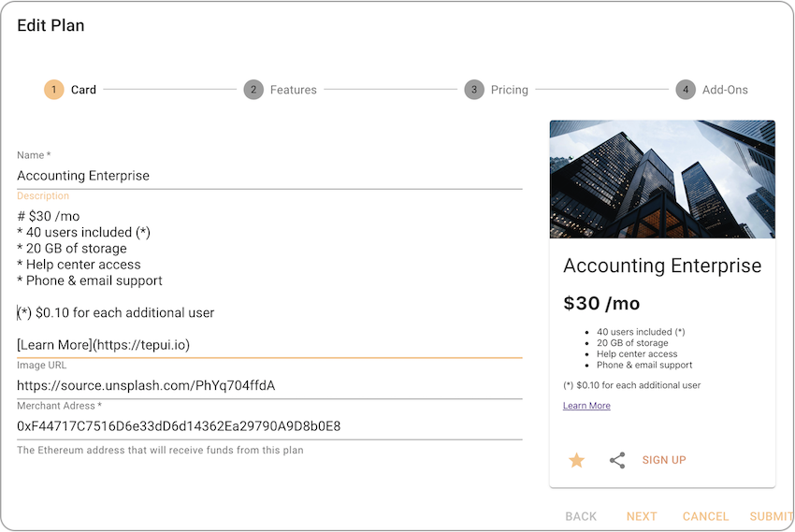Click '$0.10 for each additional user' preview note

click(631, 385)
